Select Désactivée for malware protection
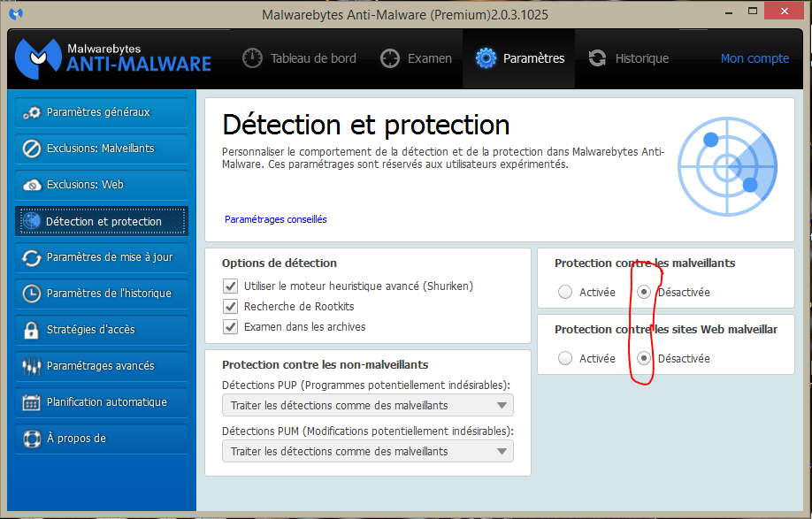 pyautogui.click(x=644, y=292)
